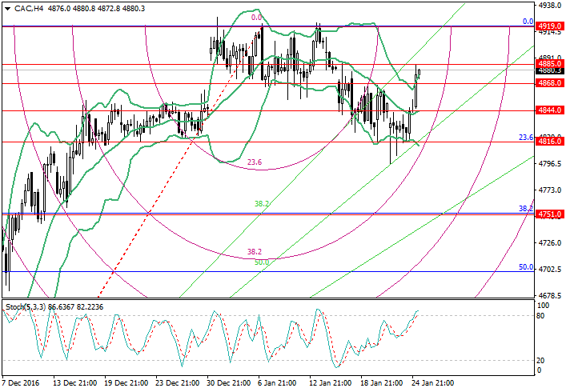Click the blue 23.6 Fibonacci level label
This screenshot has height=392, width=566.
tap(526, 138)
